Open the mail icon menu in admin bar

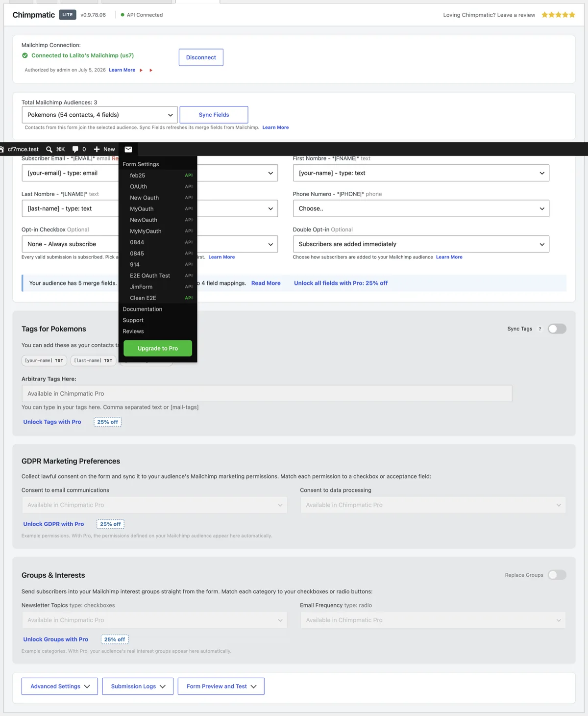(x=128, y=150)
